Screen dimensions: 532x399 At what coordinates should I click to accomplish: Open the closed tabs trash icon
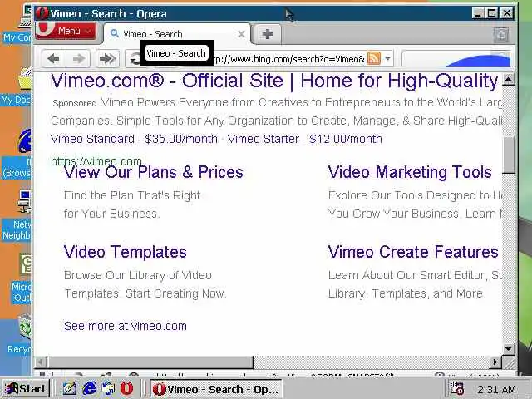point(500,34)
